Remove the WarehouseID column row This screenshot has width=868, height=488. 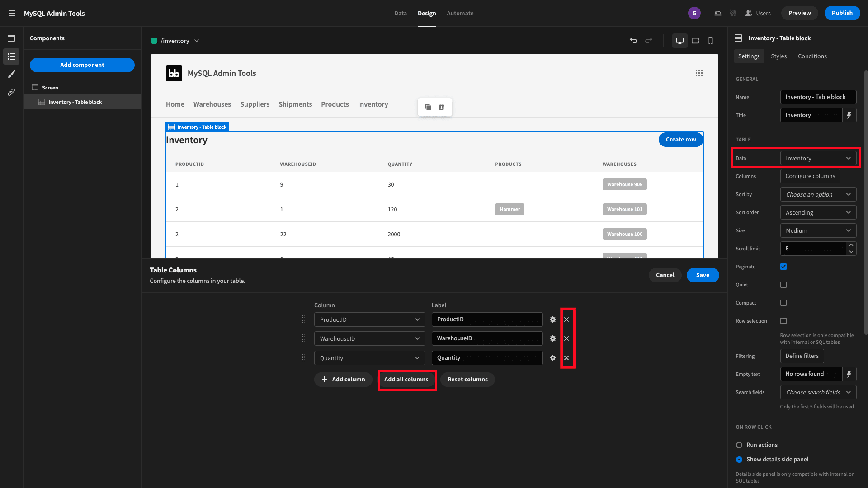566,338
